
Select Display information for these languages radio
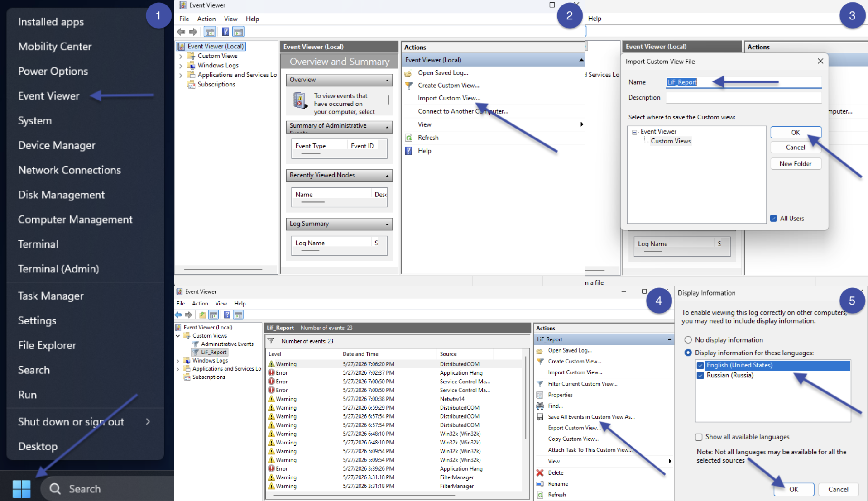pos(688,353)
